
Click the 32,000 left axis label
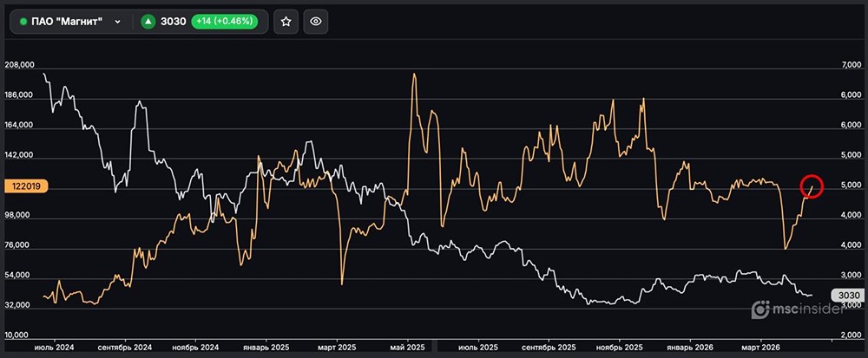tap(19, 306)
